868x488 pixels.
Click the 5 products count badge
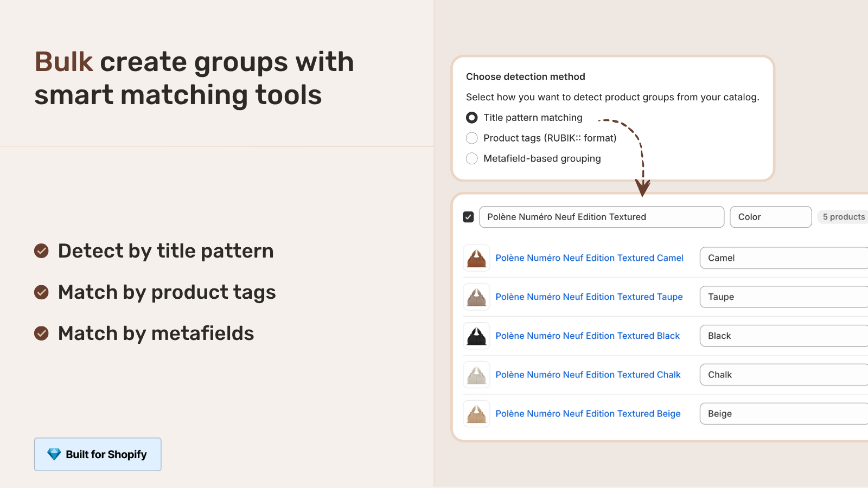point(843,217)
